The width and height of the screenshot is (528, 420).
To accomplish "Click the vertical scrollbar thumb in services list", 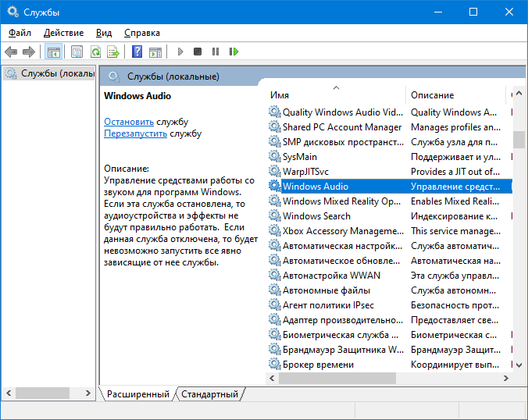I will point(519,139).
